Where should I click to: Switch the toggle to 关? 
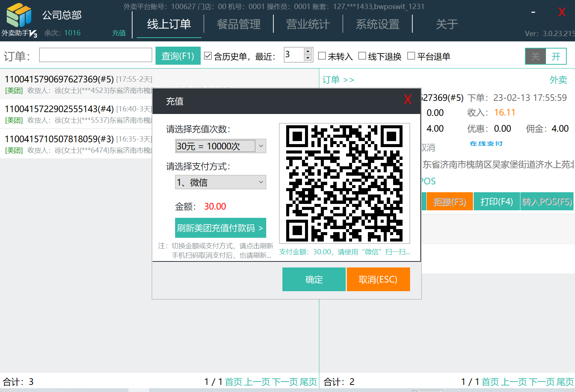tap(535, 56)
